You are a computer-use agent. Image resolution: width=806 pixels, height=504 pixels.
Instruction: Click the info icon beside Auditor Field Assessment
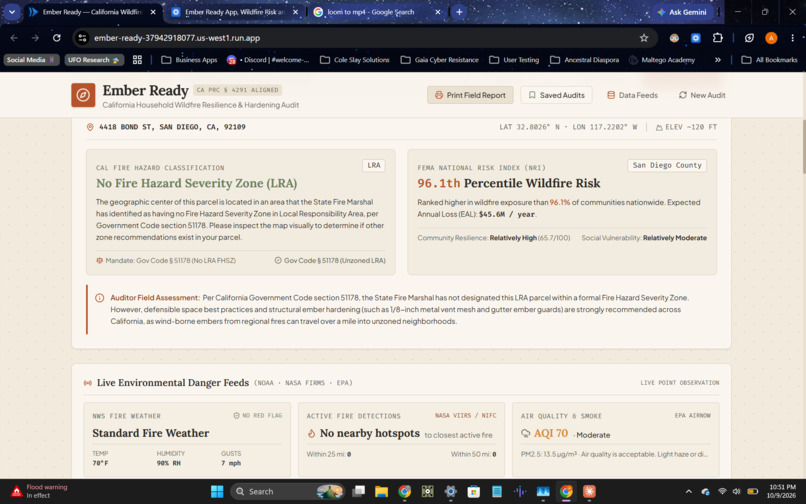tap(100, 298)
